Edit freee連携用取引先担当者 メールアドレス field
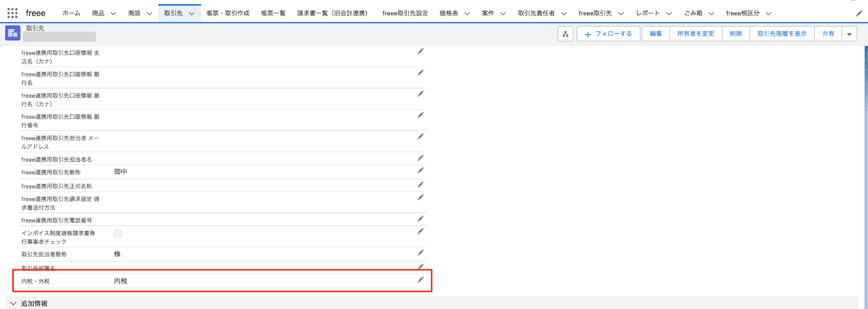 pyautogui.click(x=420, y=136)
